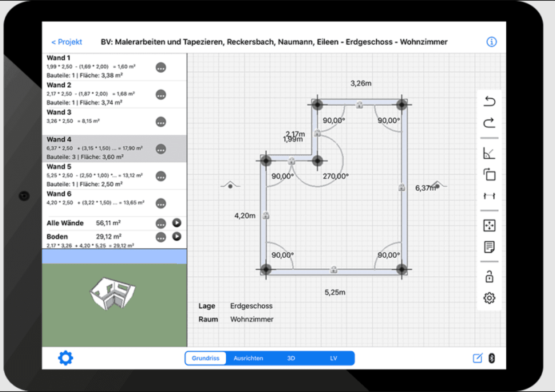555x392 pixels.
Task: Select the angle measurement tool
Action: click(489, 153)
